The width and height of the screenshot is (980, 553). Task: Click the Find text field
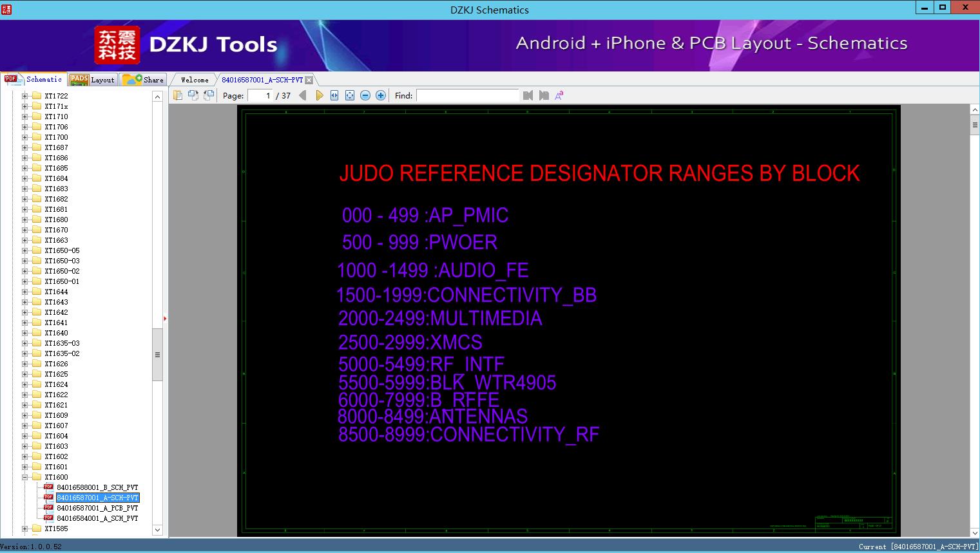(467, 95)
